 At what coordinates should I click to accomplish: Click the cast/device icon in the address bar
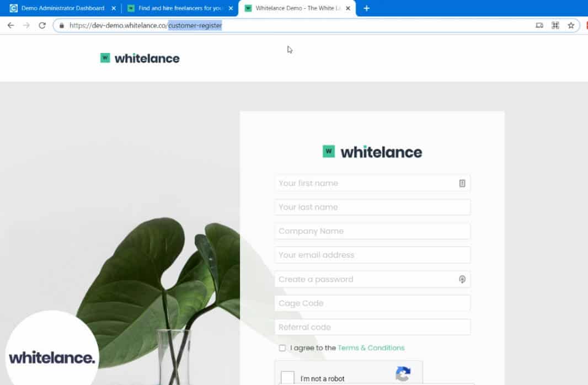(x=539, y=25)
